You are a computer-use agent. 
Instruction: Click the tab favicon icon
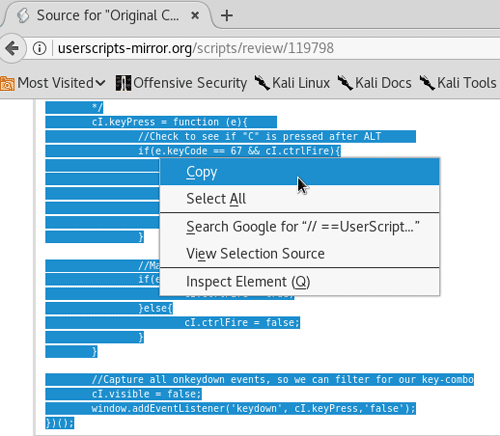(23, 15)
